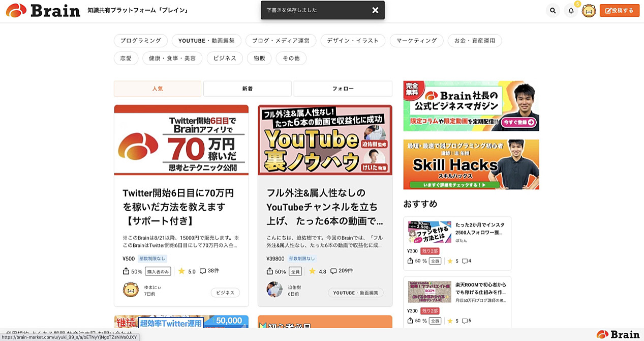Screen dimensions: 644x341
Task: Click the star rating 4.8 icon
Action: click(312, 271)
